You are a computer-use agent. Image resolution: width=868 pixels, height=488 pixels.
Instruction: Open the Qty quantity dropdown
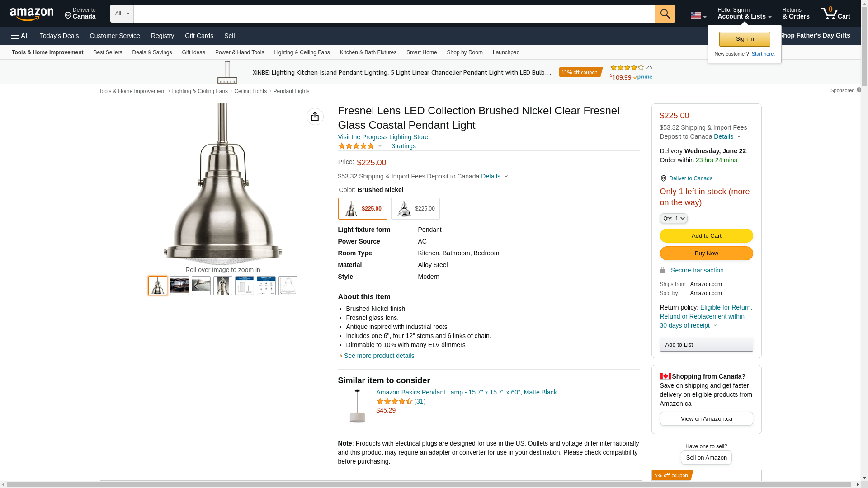[674, 218]
